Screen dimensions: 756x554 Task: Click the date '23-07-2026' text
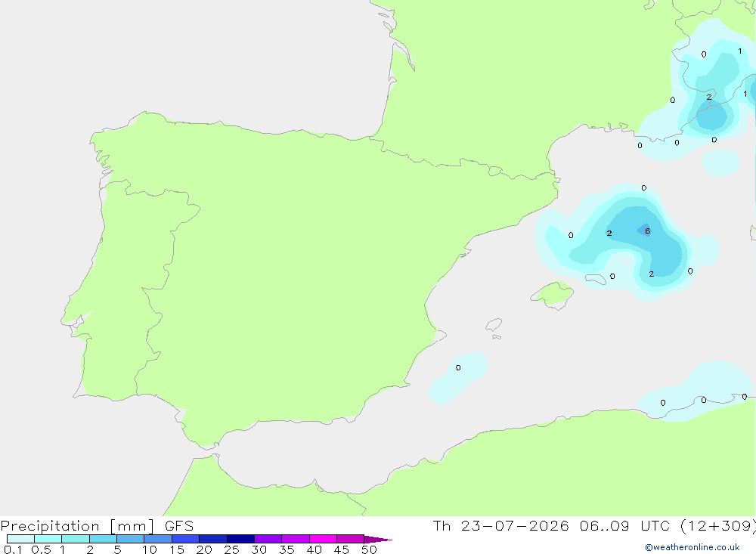tap(514, 526)
